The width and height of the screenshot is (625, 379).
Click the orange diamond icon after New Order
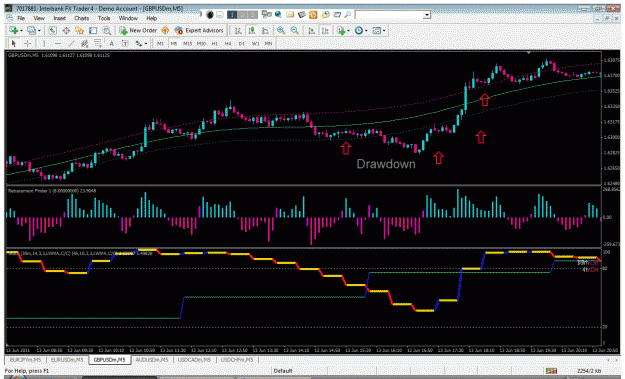pos(165,30)
